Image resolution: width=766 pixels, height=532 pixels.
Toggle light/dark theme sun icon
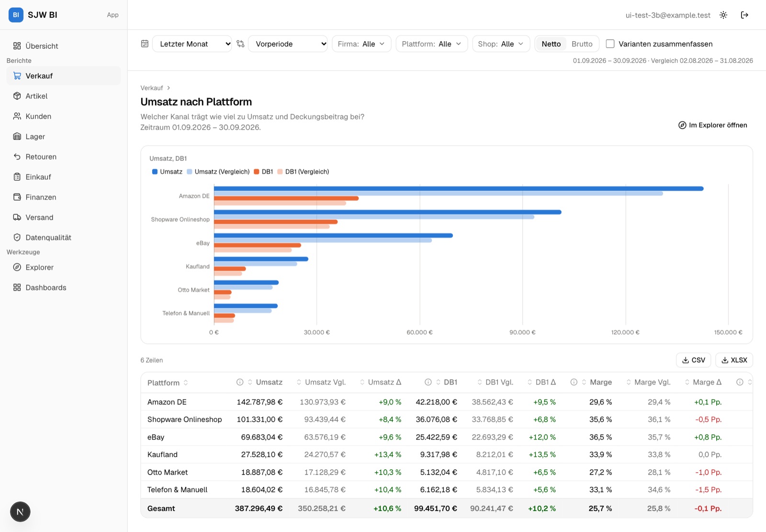pos(723,15)
